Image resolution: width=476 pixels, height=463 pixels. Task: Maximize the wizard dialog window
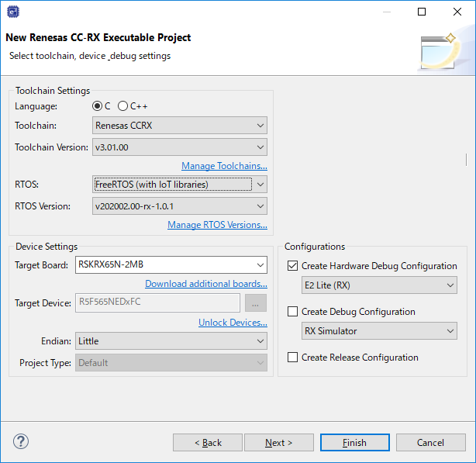pyautogui.click(x=422, y=12)
